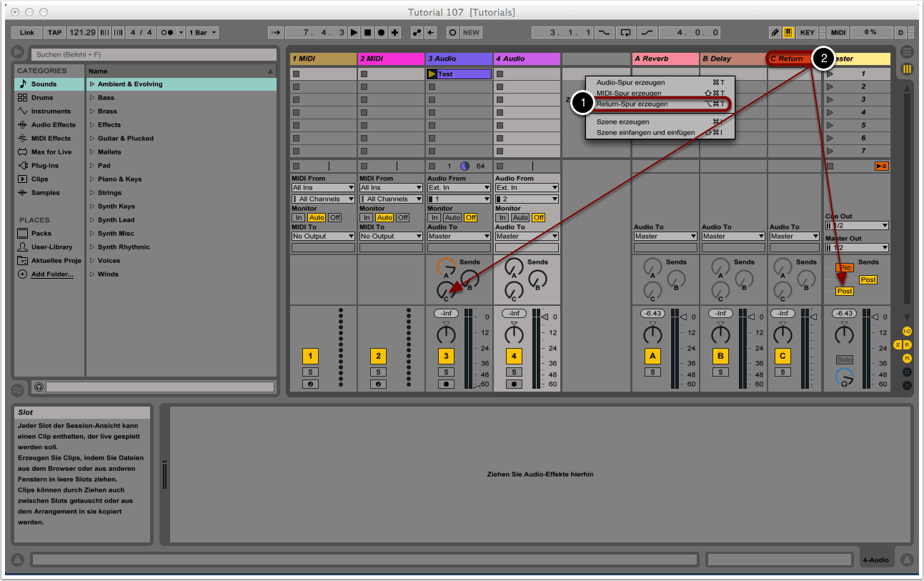This screenshot has width=924, height=581.
Task: Open the Master Out dropdown
Action: [856, 247]
